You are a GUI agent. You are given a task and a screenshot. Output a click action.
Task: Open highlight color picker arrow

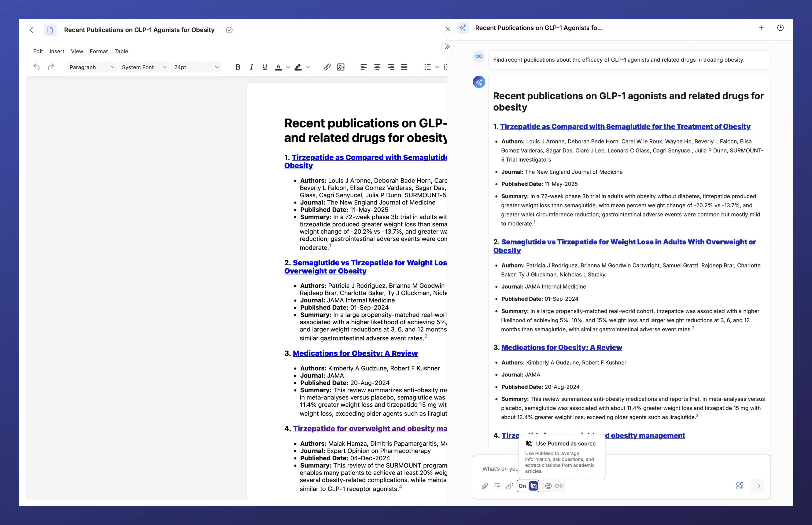tap(308, 67)
